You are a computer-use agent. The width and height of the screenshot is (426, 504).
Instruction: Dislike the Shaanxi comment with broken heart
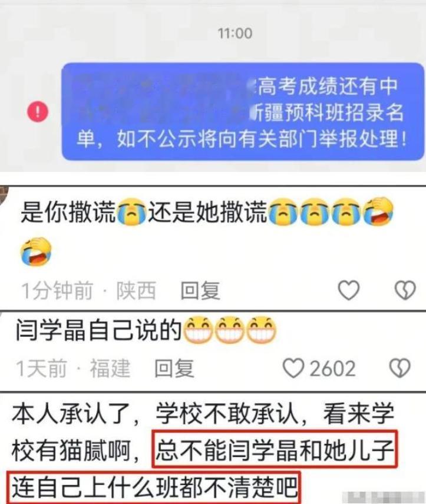[405, 290]
